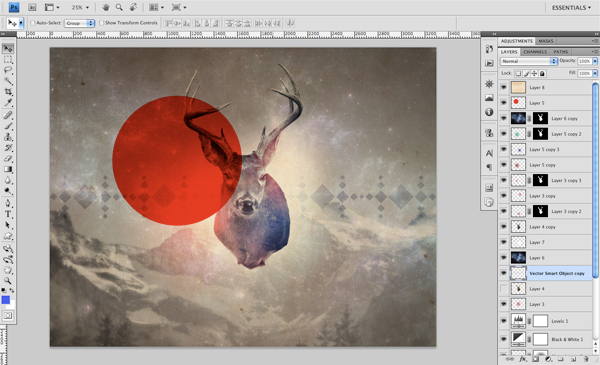The height and width of the screenshot is (365, 600).
Task: Switch to the Adjustments tab
Action: pyautogui.click(x=517, y=41)
